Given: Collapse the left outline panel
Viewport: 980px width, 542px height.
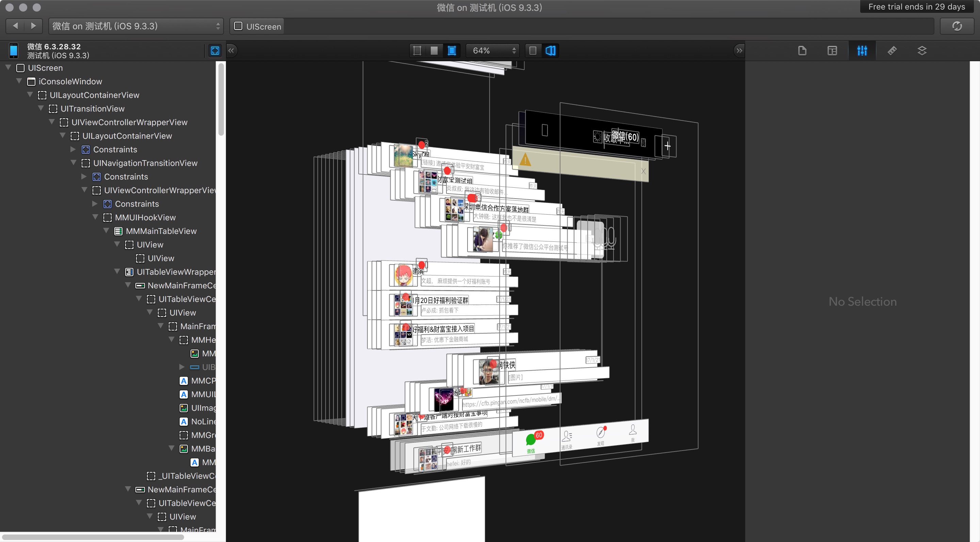Looking at the screenshot, I should click(231, 51).
